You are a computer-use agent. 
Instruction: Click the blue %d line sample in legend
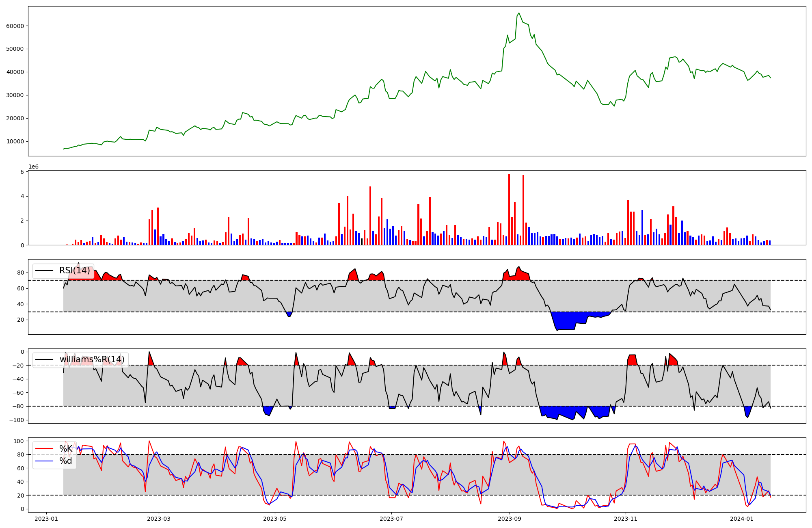(x=44, y=461)
